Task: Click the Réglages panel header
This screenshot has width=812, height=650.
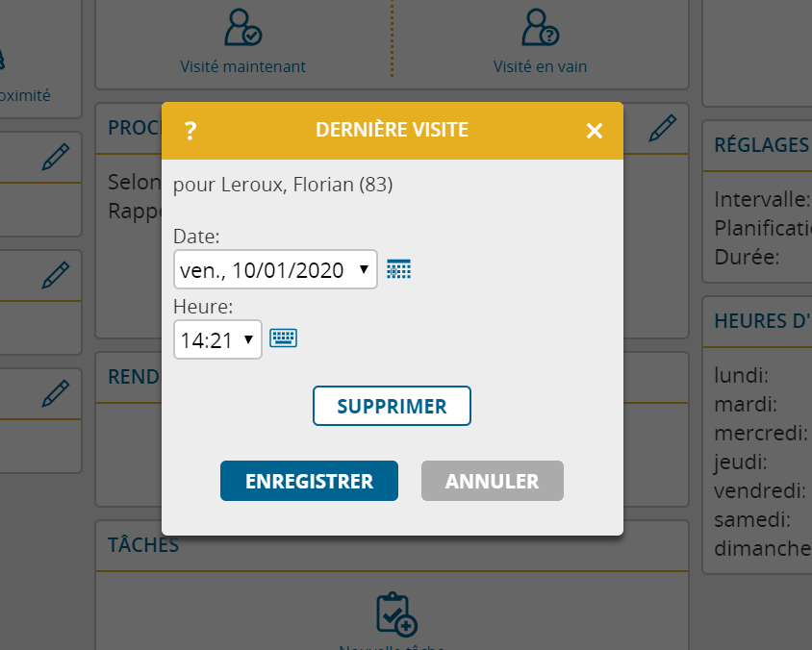Action: click(762, 145)
